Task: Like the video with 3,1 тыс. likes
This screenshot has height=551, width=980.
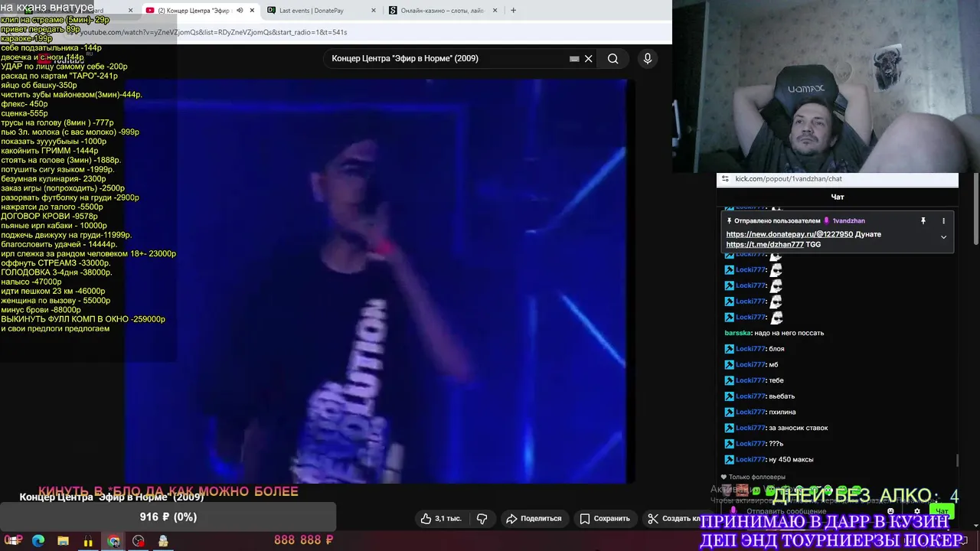Action: pyautogui.click(x=441, y=518)
